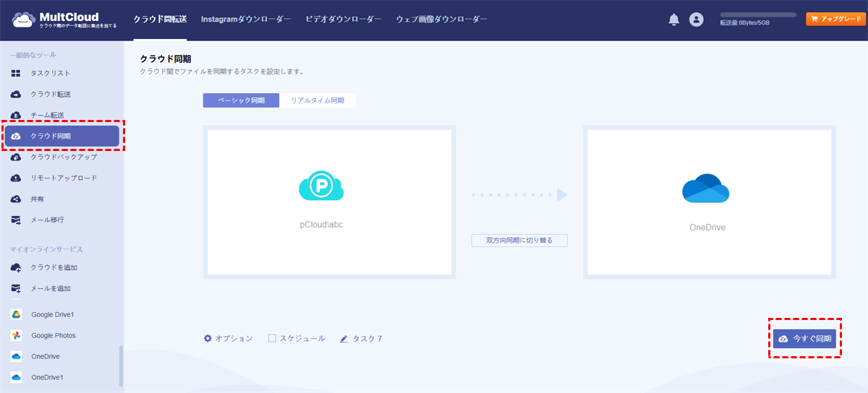This screenshot has width=868, height=393.
Task: Click 双方向同期に切り替る button
Action: pyautogui.click(x=519, y=240)
